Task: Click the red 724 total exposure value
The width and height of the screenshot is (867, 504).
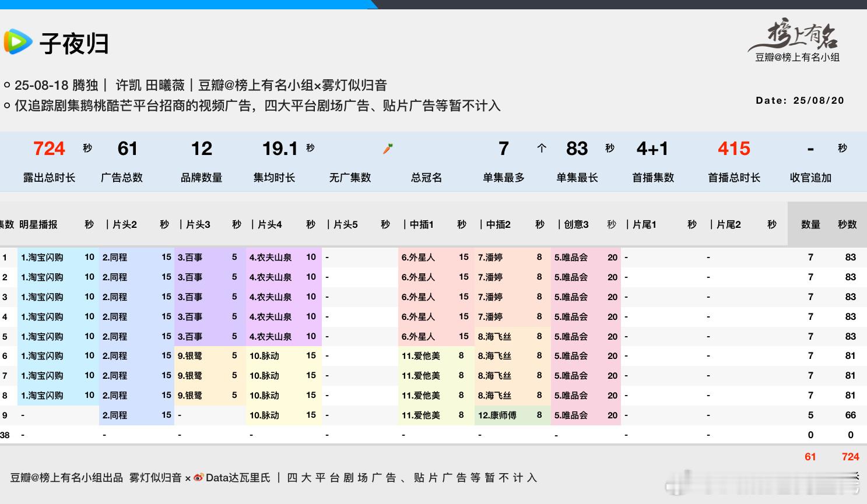Action: (x=49, y=149)
